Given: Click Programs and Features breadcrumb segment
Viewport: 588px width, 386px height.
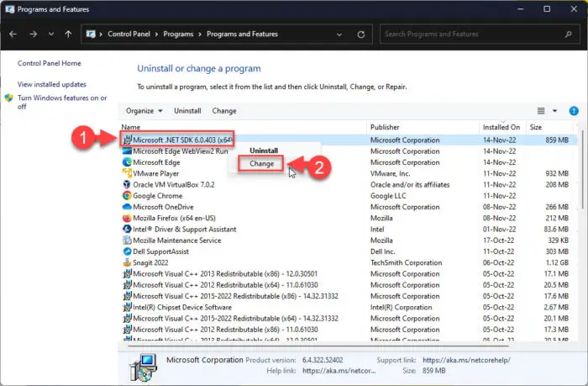Looking at the screenshot, I should (242, 34).
